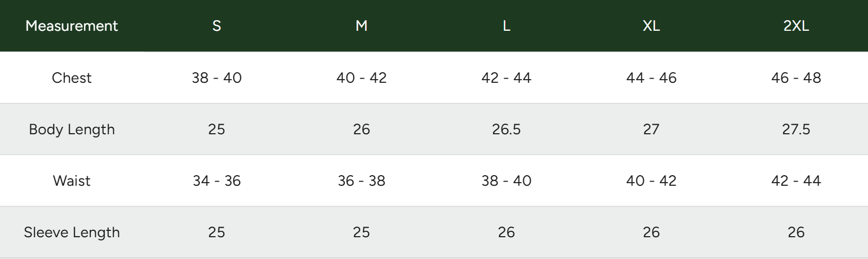
Task: Select chest value 46 - 48 for 2XL
Action: tap(796, 77)
